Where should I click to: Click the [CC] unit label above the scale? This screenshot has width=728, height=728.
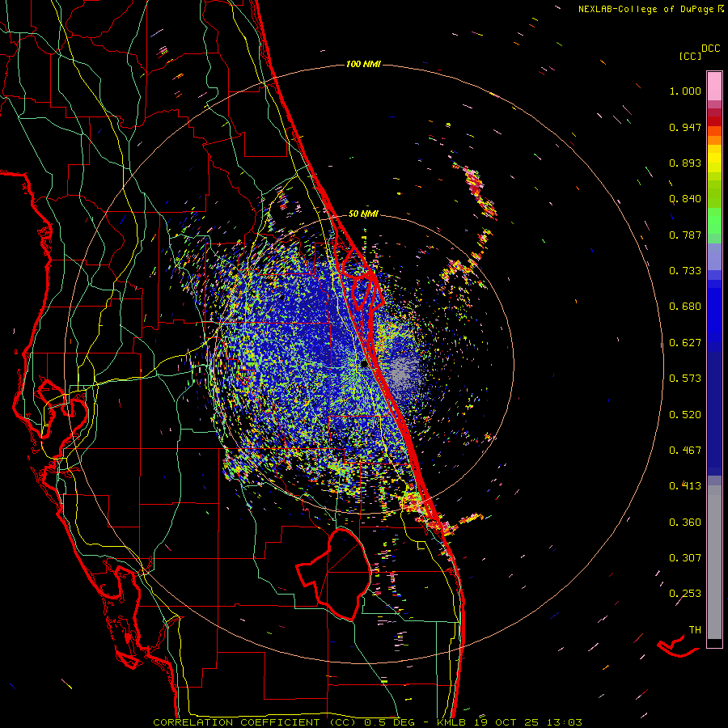pyautogui.click(x=690, y=56)
